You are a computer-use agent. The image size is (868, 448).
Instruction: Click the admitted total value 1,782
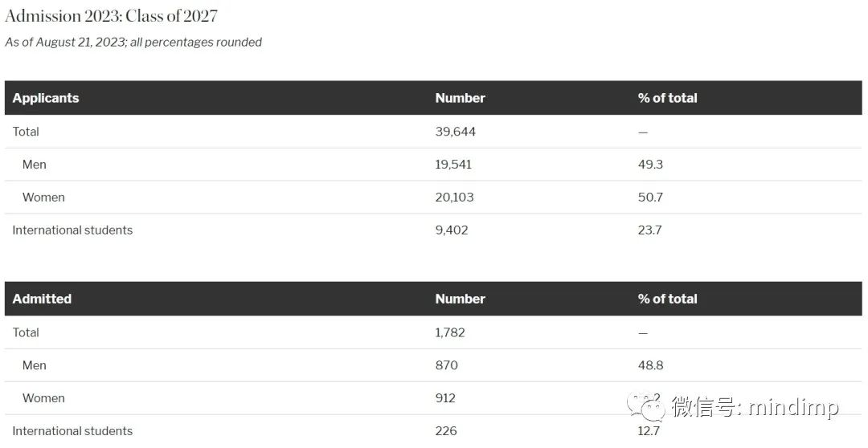coord(450,332)
